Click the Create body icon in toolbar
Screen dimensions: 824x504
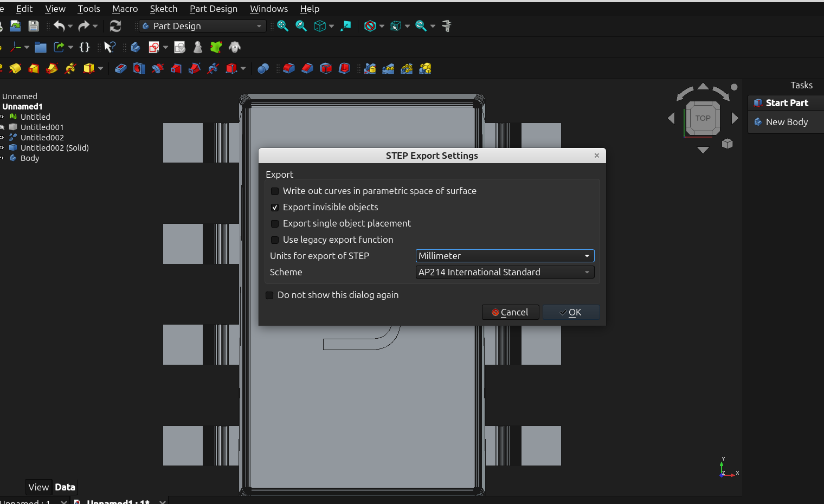pyautogui.click(x=136, y=47)
